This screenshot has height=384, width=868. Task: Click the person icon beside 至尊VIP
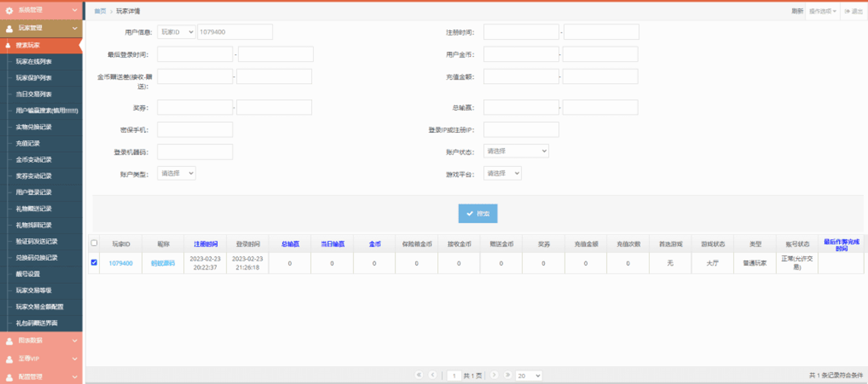pyautogui.click(x=9, y=359)
